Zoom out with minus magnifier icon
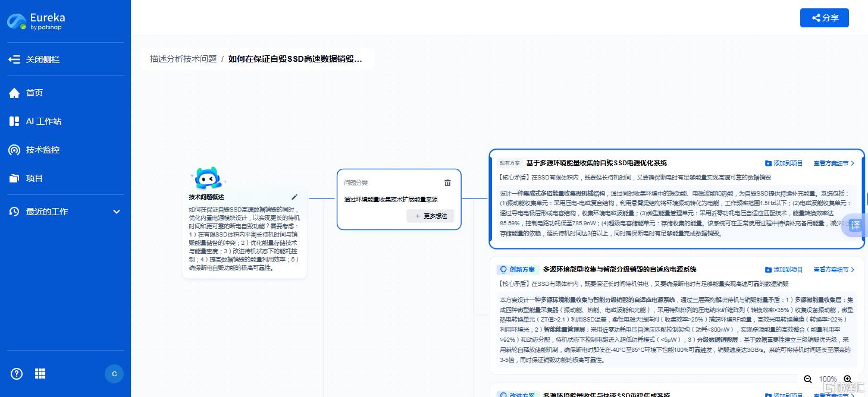 point(808,379)
